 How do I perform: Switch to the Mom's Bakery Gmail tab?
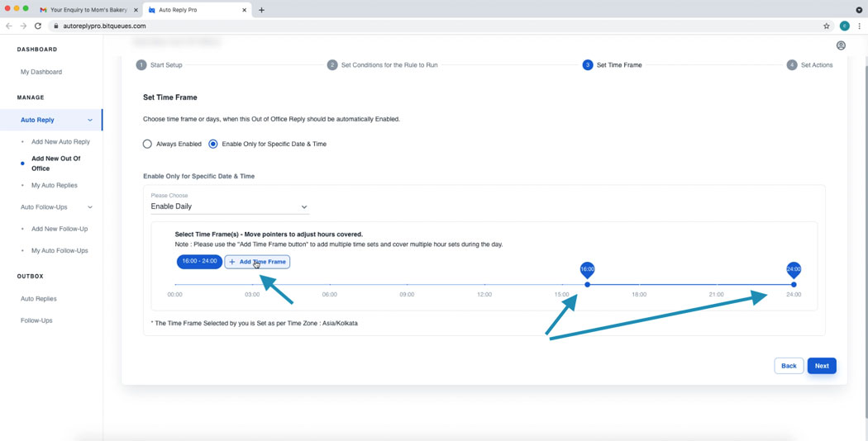[88, 10]
